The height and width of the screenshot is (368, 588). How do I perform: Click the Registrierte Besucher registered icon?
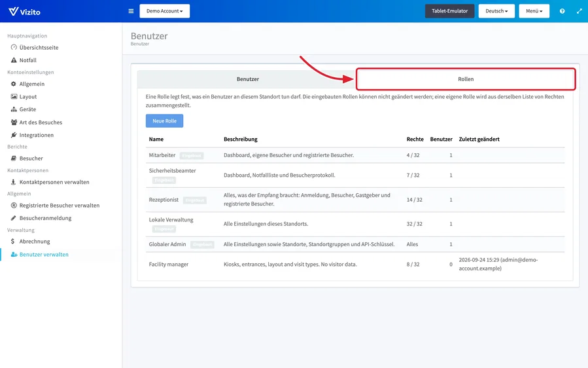pyautogui.click(x=14, y=205)
